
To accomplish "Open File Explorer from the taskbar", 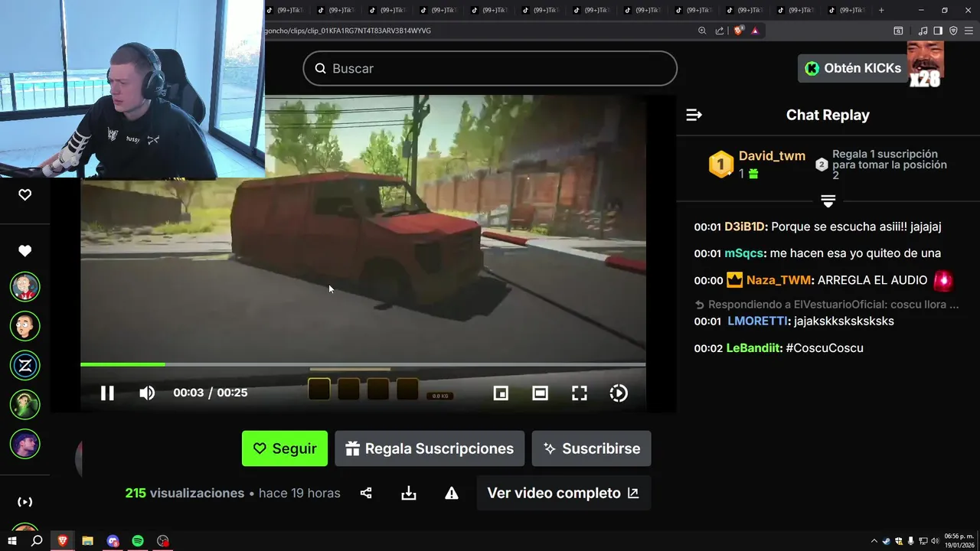I will pos(87,540).
